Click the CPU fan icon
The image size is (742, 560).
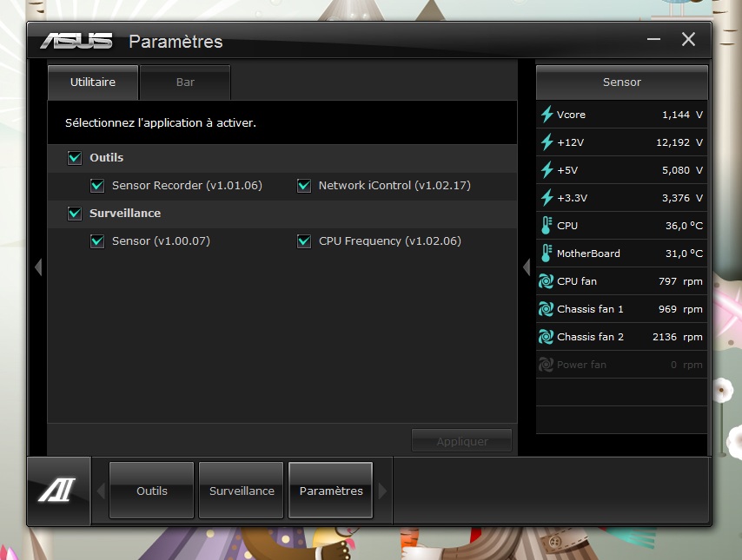547,281
